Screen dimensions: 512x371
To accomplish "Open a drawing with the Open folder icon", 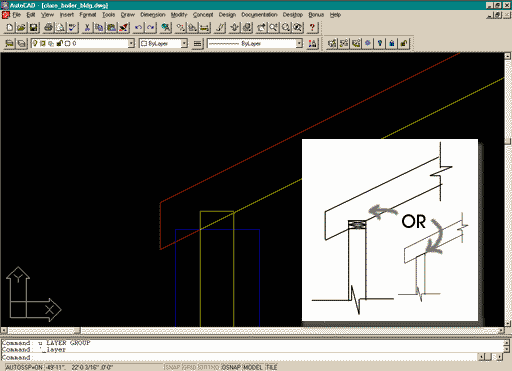I will click(x=22, y=28).
